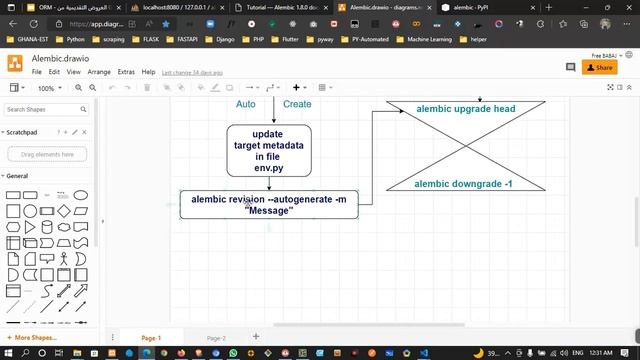Select the actor stick figure shape
The height and width of the screenshot is (360, 640).
pyautogui.click(x=64, y=259)
